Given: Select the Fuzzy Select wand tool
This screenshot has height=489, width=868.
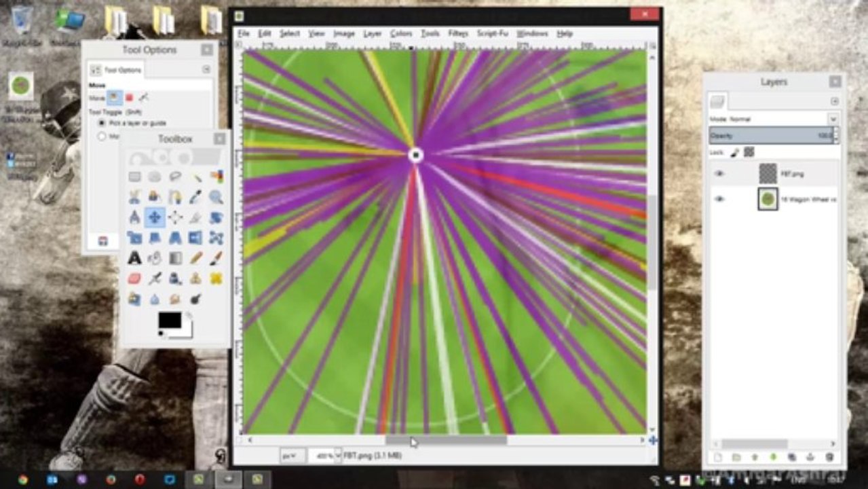Looking at the screenshot, I should (x=195, y=177).
